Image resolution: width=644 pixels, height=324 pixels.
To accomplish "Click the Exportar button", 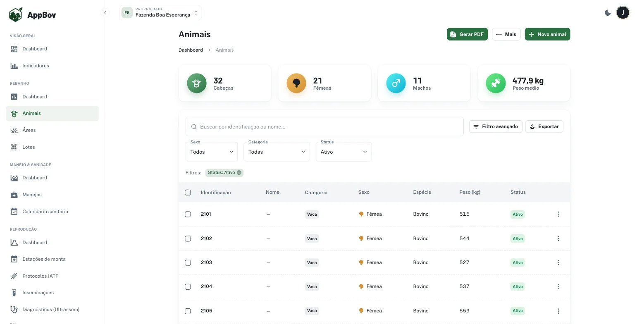I will pyautogui.click(x=544, y=126).
